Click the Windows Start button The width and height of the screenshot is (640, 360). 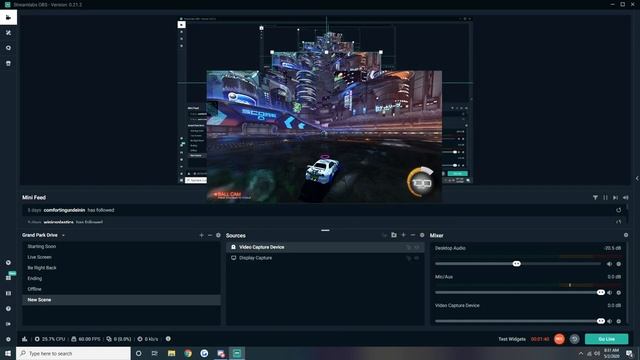tap(8, 353)
